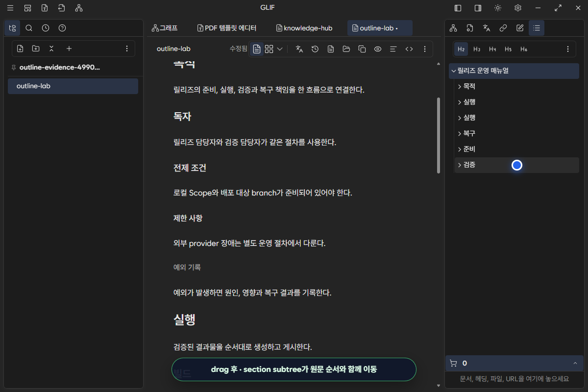Open the settings gear
The height and width of the screenshot is (392, 588).
coord(518,8)
